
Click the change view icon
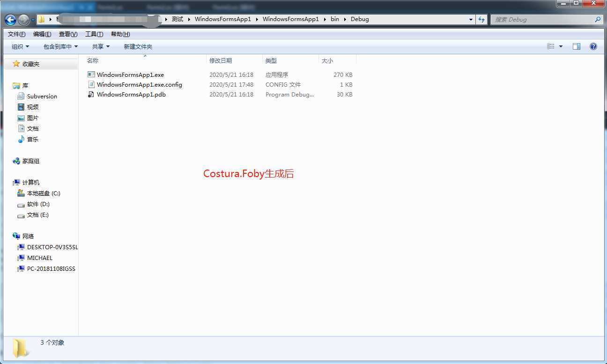point(551,46)
